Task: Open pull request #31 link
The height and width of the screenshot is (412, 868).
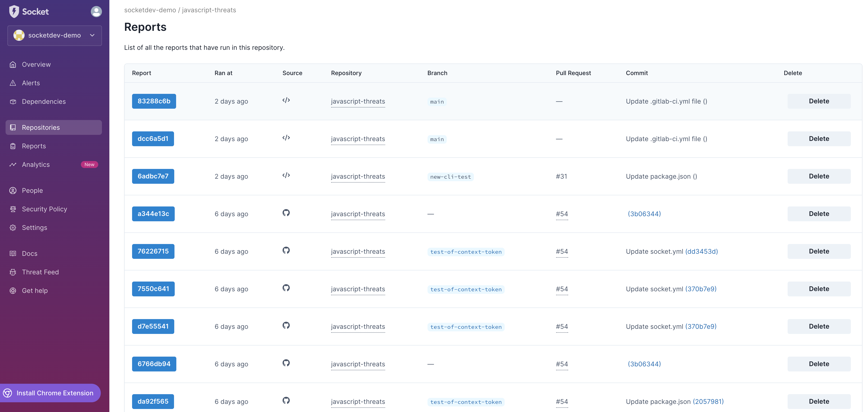Action: pos(561,176)
